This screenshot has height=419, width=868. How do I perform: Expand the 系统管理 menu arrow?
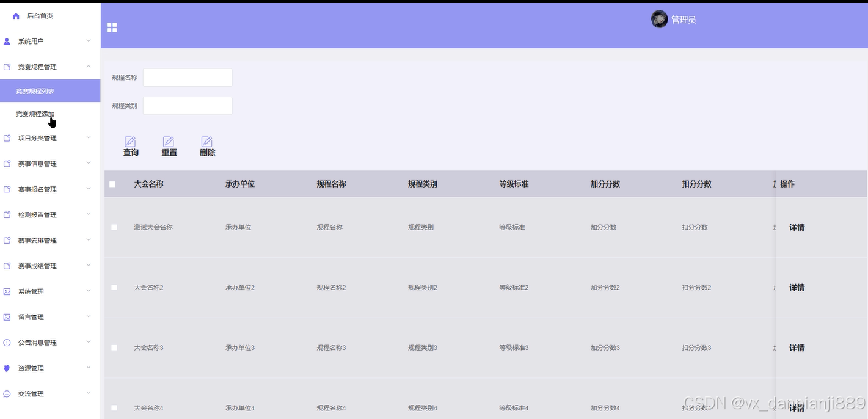click(x=89, y=291)
